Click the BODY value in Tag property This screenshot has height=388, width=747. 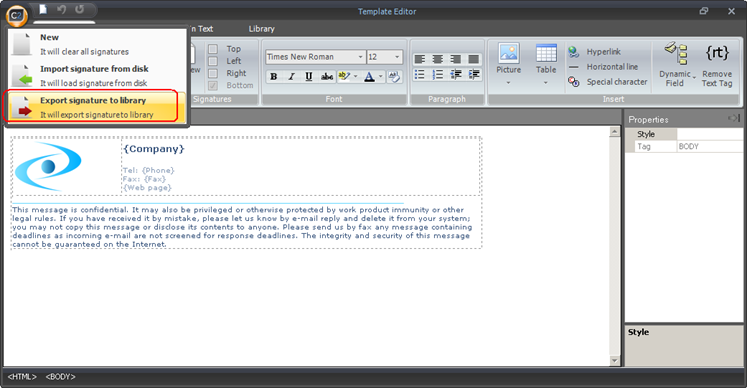point(709,146)
